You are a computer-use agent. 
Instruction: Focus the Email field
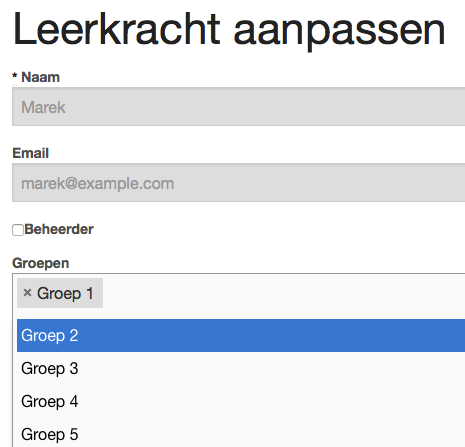click(239, 183)
